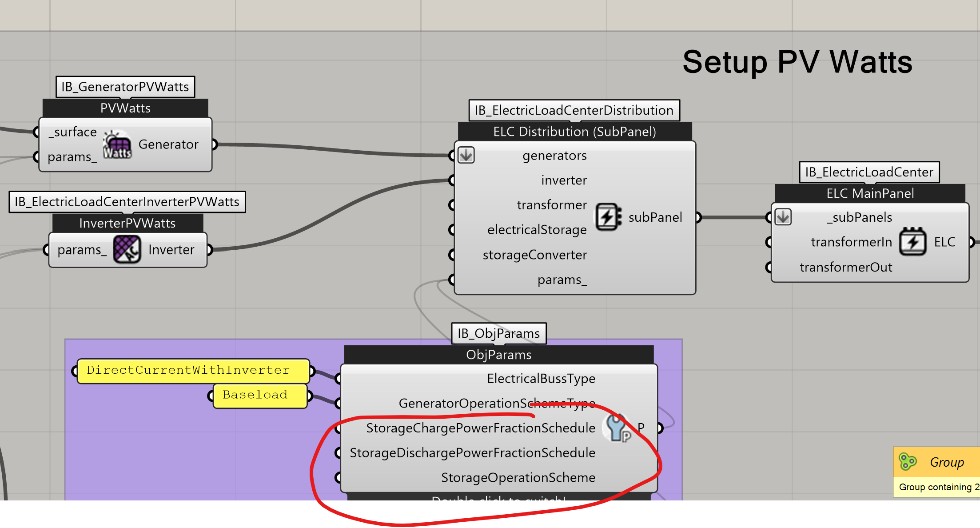This screenshot has width=980, height=528.
Task: Click the ElectricalBussType input parameter
Action: pos(541,378)
